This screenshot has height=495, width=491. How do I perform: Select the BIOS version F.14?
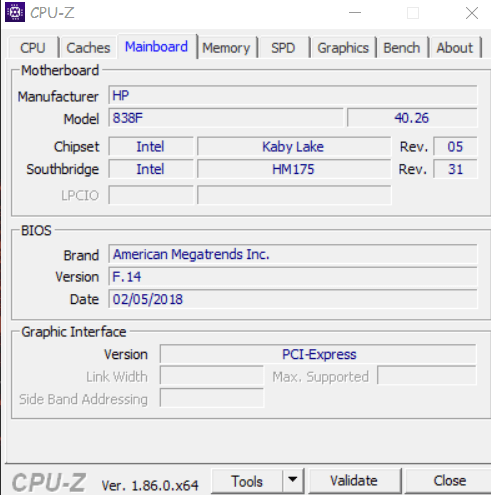[293, 277]
